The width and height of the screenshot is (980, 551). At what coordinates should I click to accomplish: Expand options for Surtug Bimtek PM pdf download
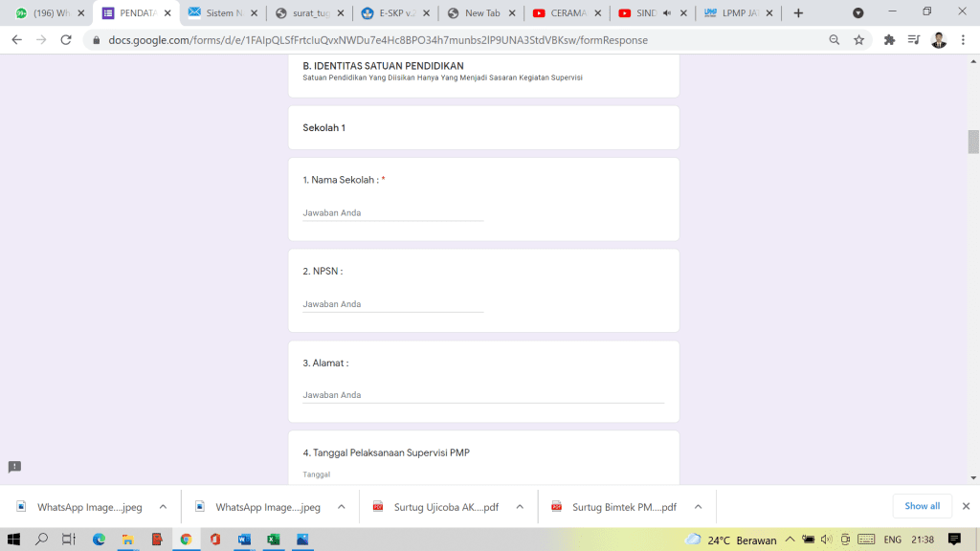[698, 507]
